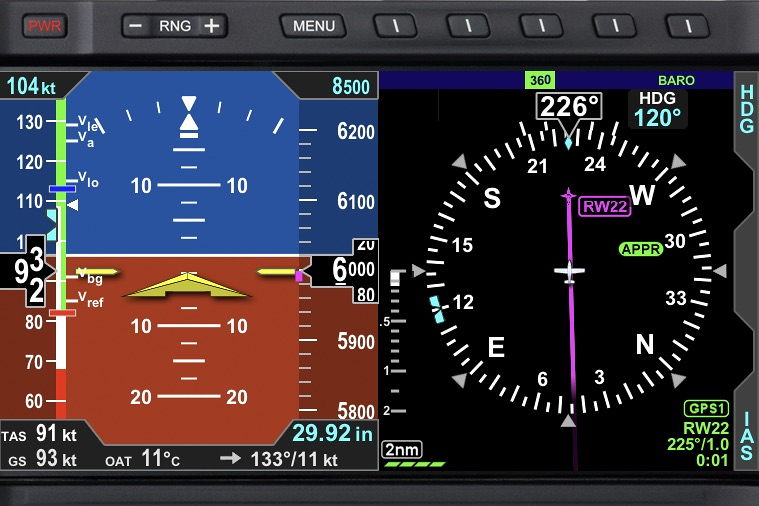Tap the GPS1 nav source label
This screenshot has width=759, height=506.
706,409
